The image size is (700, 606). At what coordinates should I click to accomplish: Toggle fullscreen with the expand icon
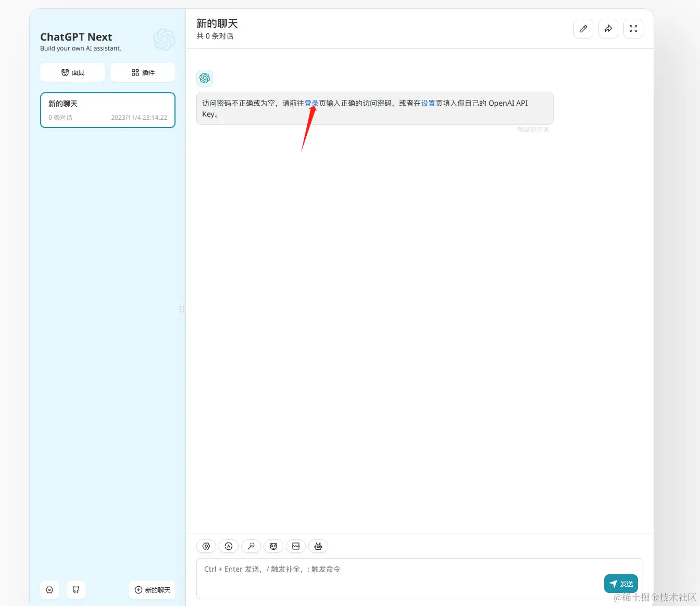click(x=633, y=29)
